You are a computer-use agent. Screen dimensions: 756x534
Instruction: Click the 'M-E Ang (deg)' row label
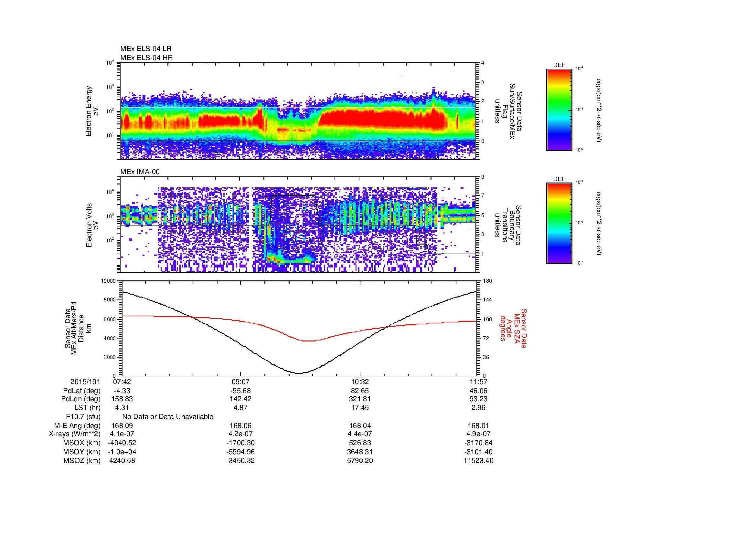pos(77,425)
